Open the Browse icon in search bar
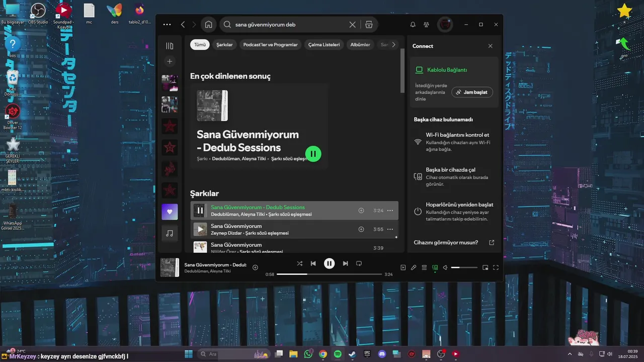The height and width of the screenshot is (362, 644). [369, 25]
